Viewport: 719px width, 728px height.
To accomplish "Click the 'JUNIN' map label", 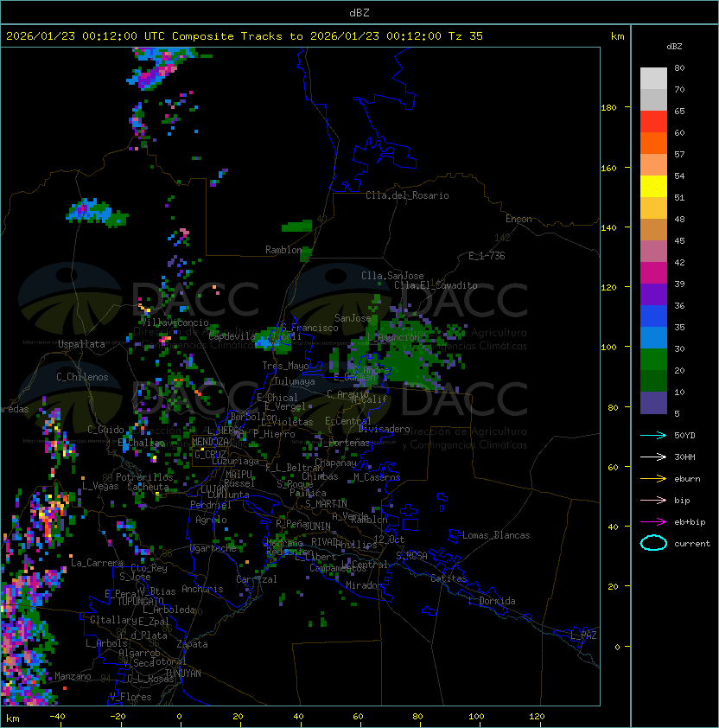I will point(318,526).
